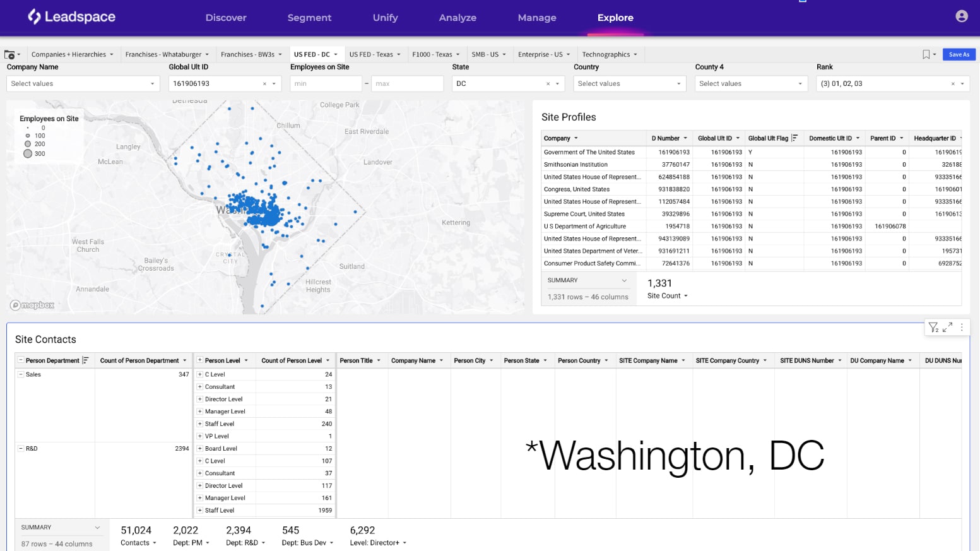Click the bookmark icon beside Save As

[926, 55]
